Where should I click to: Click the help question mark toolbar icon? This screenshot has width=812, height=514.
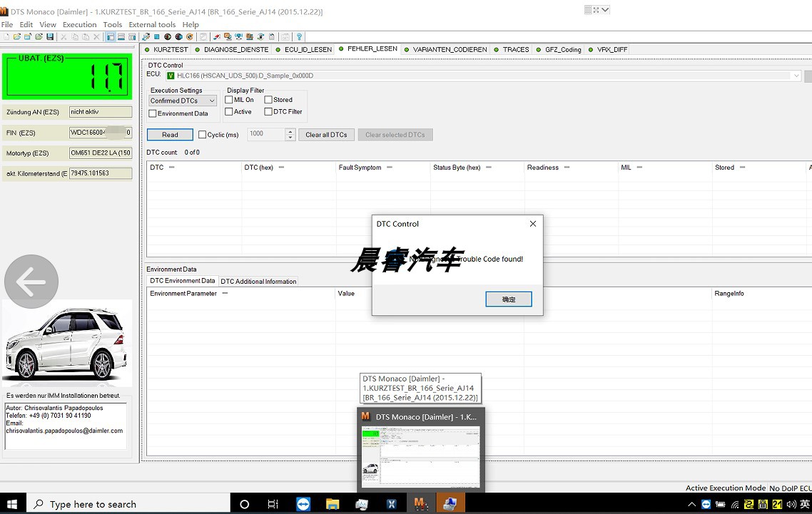pyautogui.click(x=299, y=37)
